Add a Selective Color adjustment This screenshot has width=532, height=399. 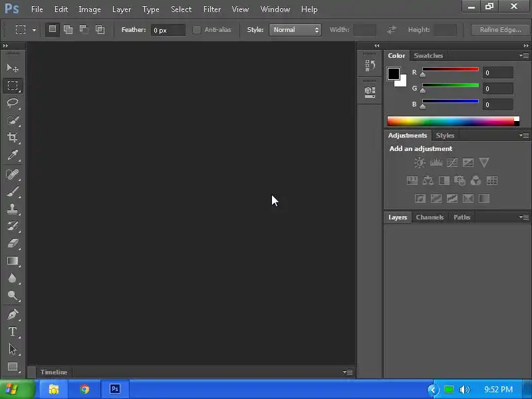(468, 198)
